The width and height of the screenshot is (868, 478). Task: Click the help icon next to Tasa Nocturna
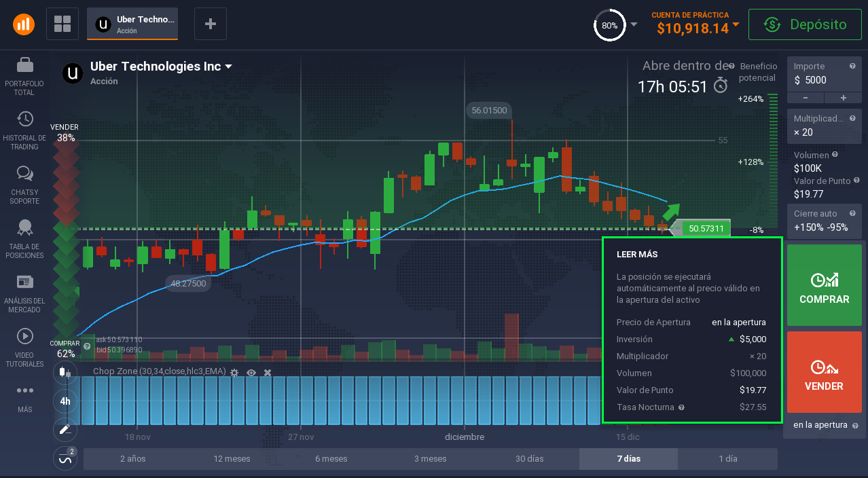pos(681,407)
